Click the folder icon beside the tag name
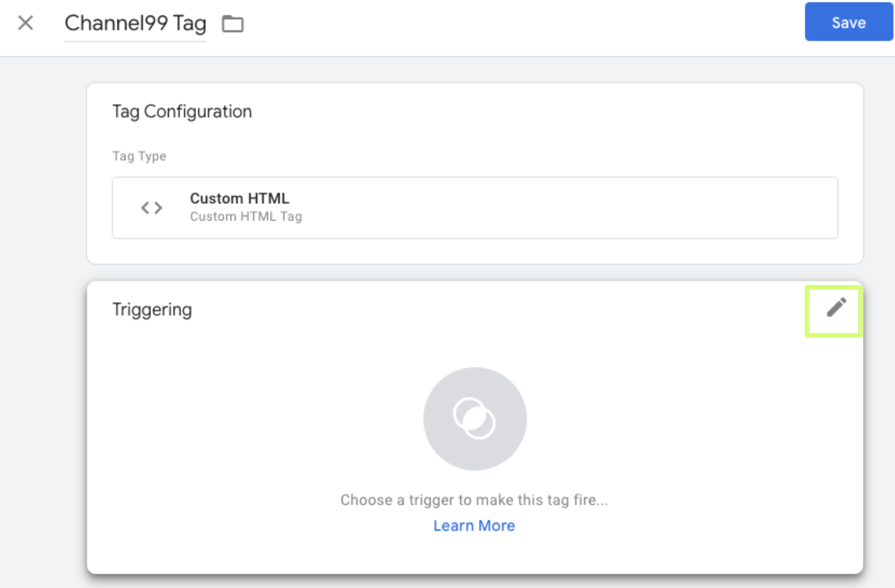This screenshot has width=895, height=588. pos(233,24)
